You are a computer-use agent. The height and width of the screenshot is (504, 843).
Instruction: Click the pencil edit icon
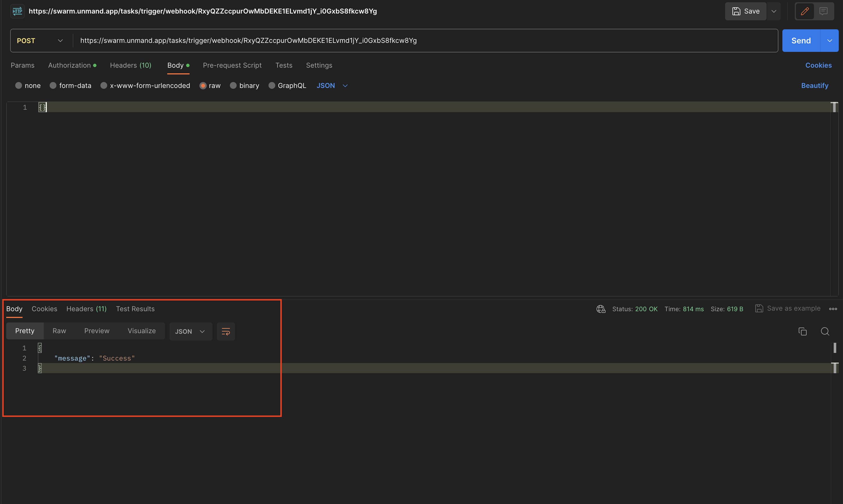(x=805, y=11)
